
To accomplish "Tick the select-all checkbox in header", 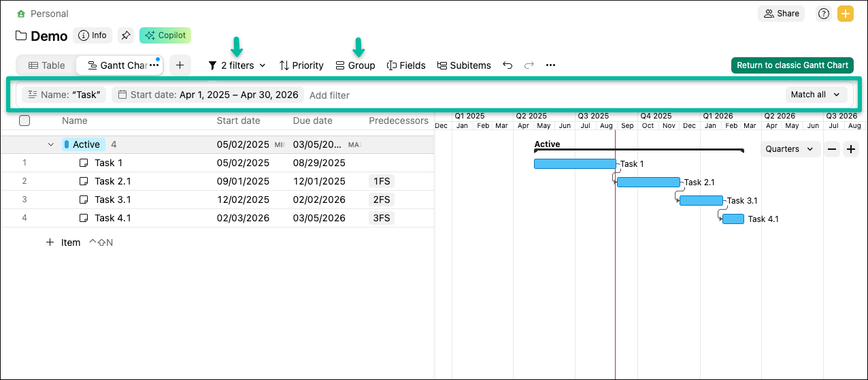I will [x=24, y=121].
